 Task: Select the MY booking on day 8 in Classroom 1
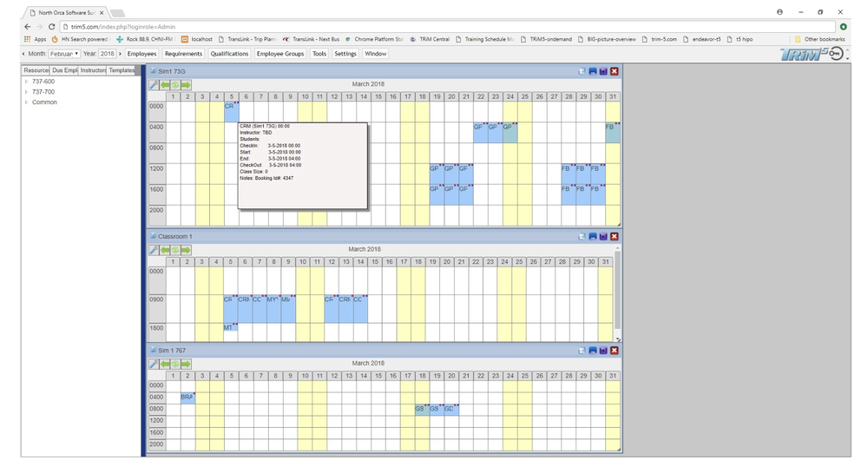(x=273, y=309)
